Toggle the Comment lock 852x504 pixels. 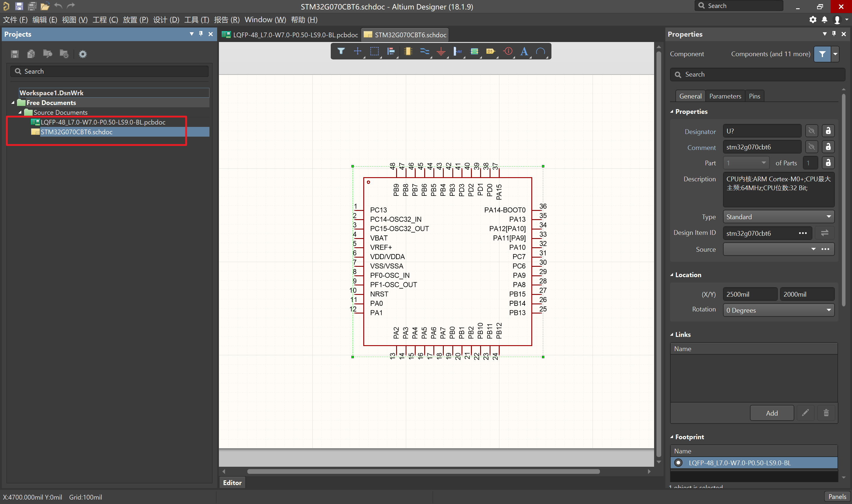(x=828, y=147)
